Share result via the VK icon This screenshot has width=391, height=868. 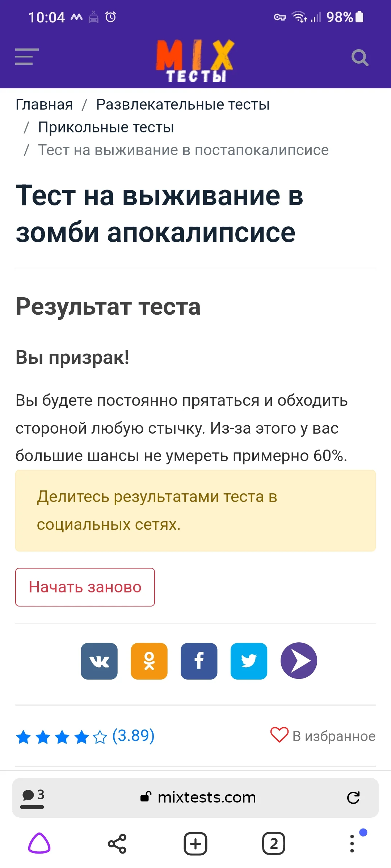pyautogui.click(x=99, y=661)
